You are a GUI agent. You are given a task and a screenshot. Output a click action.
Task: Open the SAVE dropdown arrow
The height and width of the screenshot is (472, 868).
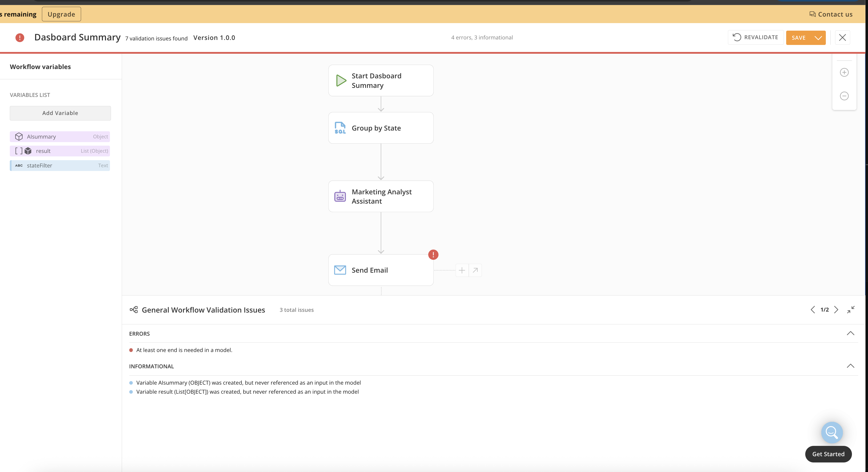(x=818, y=38)
